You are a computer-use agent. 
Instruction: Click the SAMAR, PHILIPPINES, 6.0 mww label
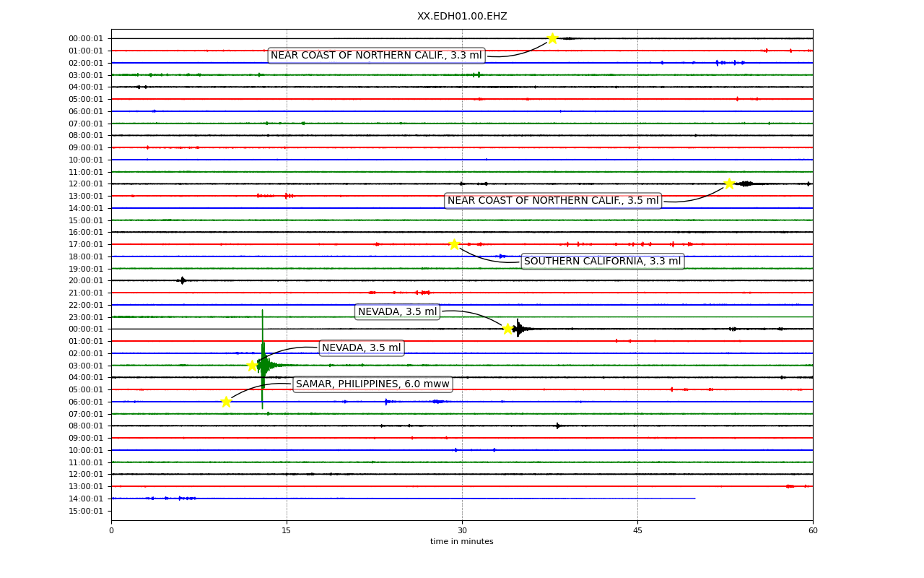(372, 384)
